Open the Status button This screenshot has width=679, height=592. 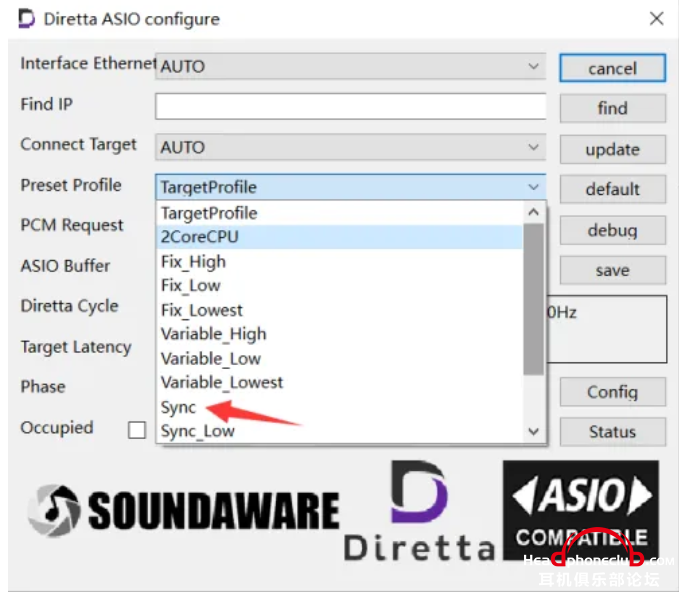click(x=612, y=432)
